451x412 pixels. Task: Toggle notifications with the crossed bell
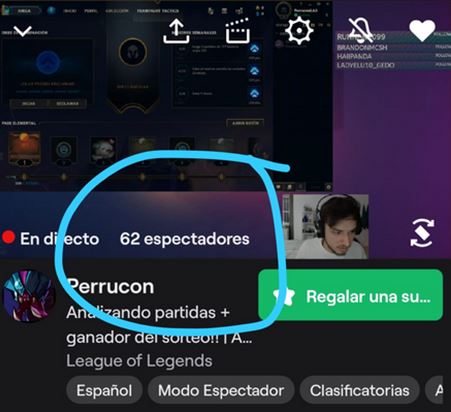(361, 30)
